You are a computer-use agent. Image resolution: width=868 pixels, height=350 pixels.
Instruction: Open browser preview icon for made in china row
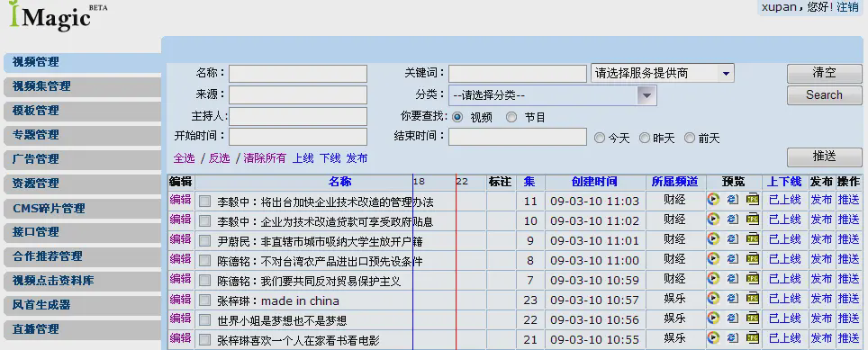pos(733,299)
